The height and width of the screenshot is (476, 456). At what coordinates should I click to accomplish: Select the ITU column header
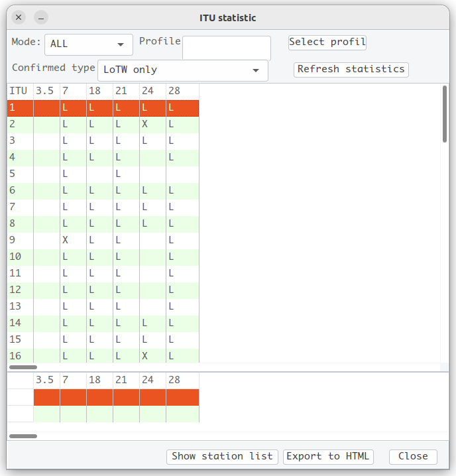pyautogui.click(x=20, y=91)
